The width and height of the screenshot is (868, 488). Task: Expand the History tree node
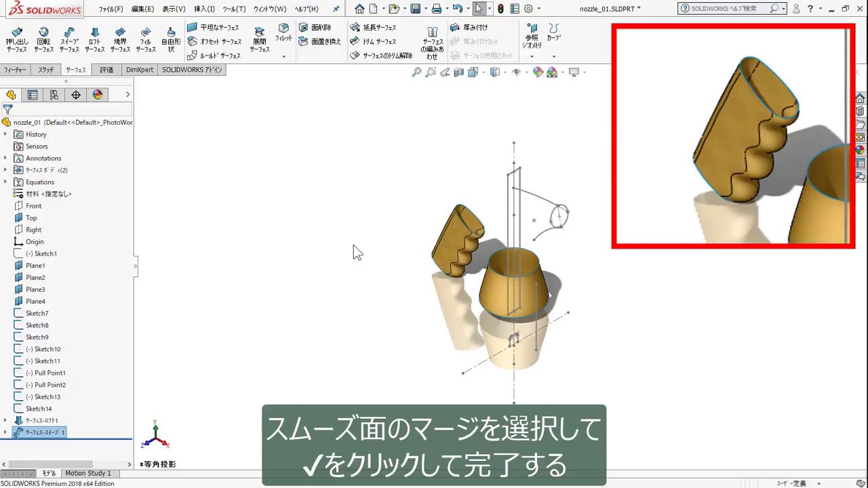tap(5, 134)
